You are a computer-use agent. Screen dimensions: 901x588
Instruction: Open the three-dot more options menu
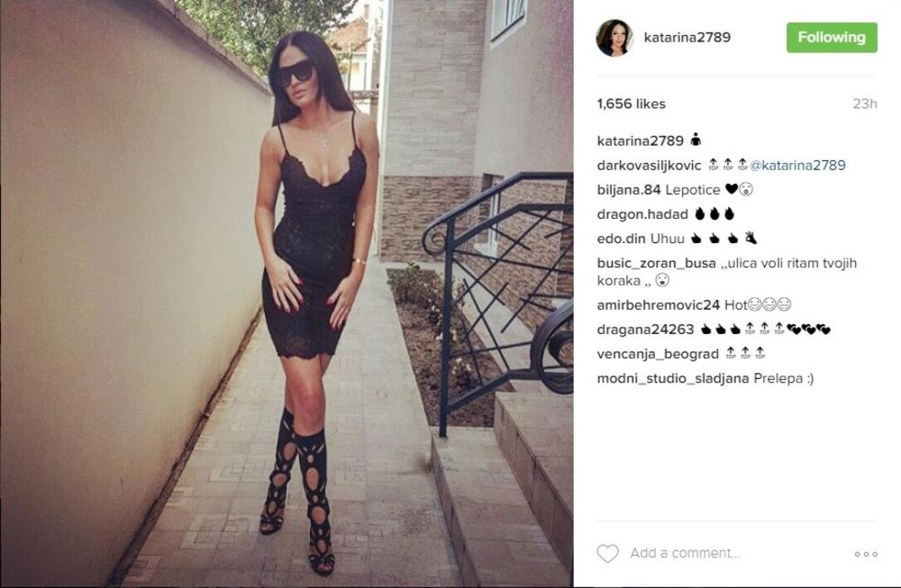(866, 554)
